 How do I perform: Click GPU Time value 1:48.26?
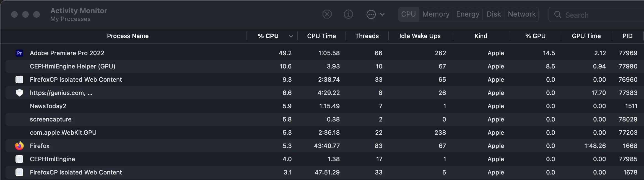click(x=595, y=146)
